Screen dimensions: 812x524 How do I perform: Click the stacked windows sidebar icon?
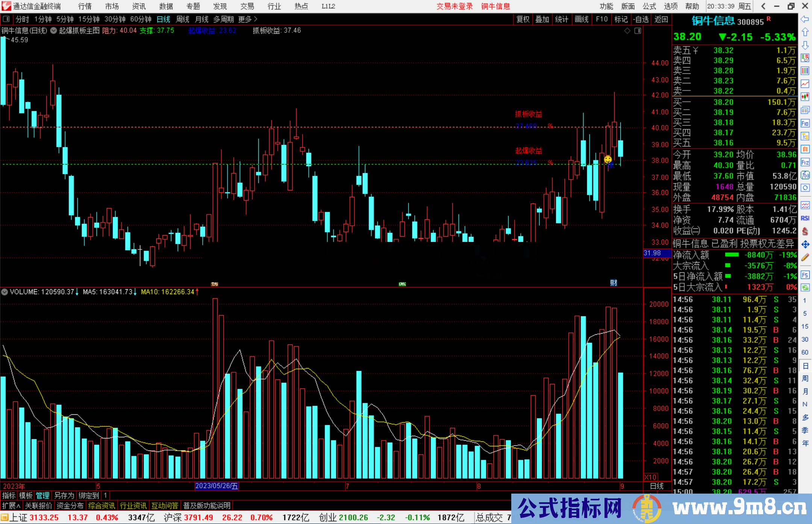pos(805,110)
